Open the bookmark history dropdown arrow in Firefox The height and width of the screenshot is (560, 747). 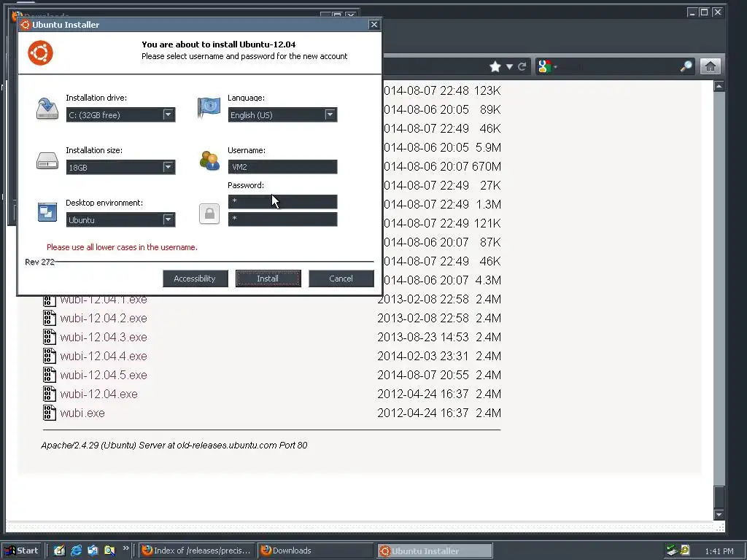pyautogui.click(x=509, y=66)
